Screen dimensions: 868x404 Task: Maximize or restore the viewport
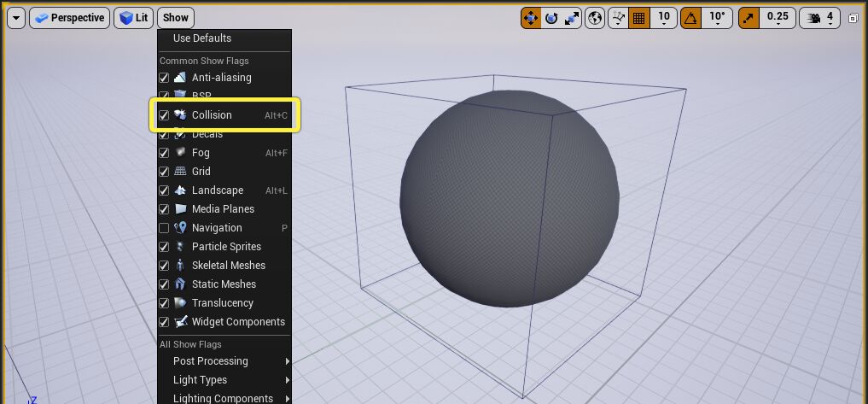coord(853,18)
